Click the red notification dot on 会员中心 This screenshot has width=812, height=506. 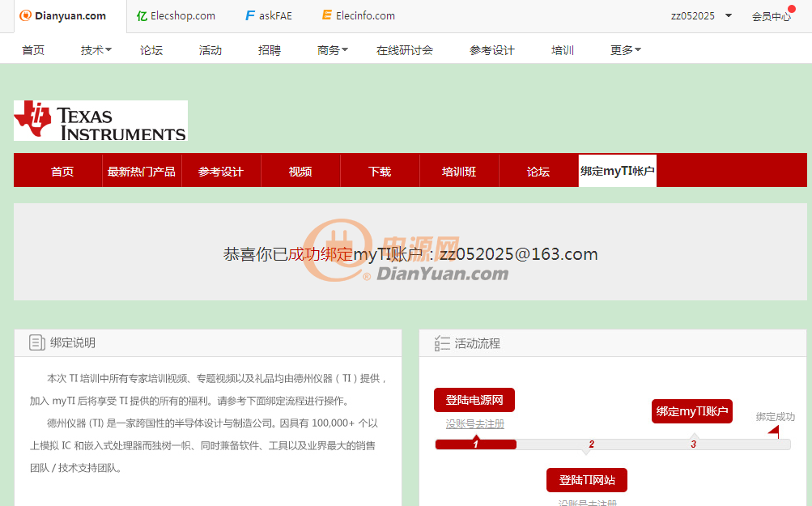[x=791, y=9]
